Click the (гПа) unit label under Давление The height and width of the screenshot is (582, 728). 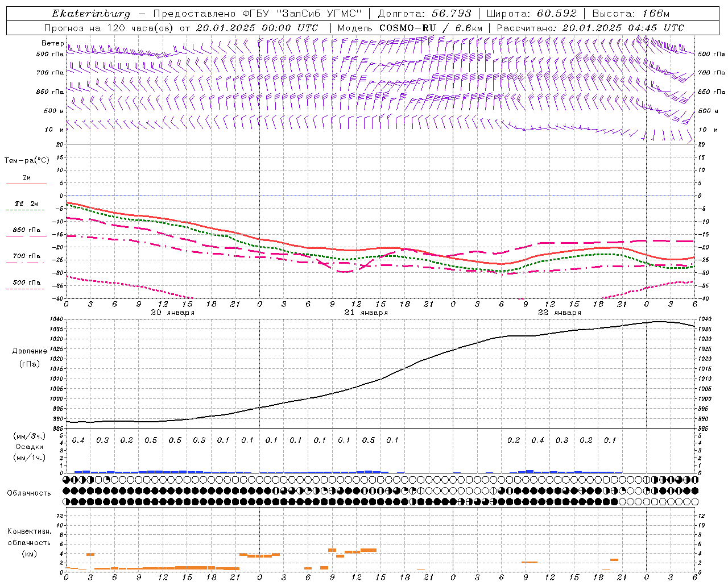click(x=30, y=364)
